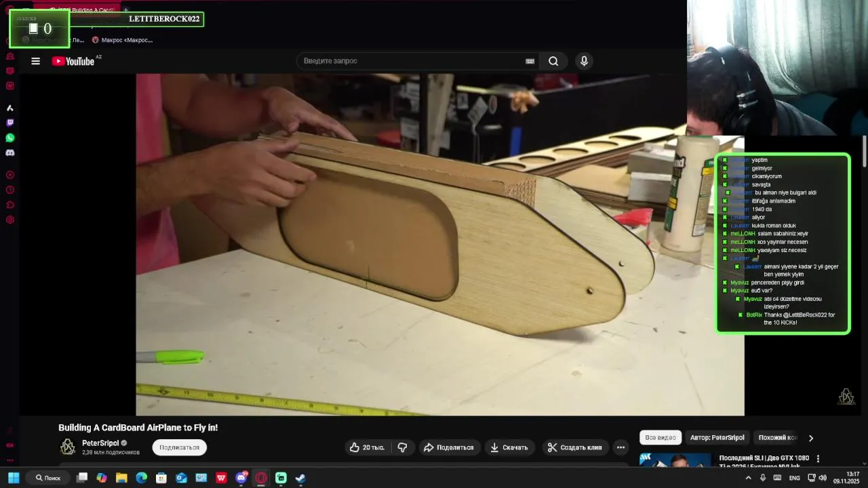Open WhatsApp in the Opera sidebar
The width and height of the screenshot is (868, 488).
coord(10,138)
